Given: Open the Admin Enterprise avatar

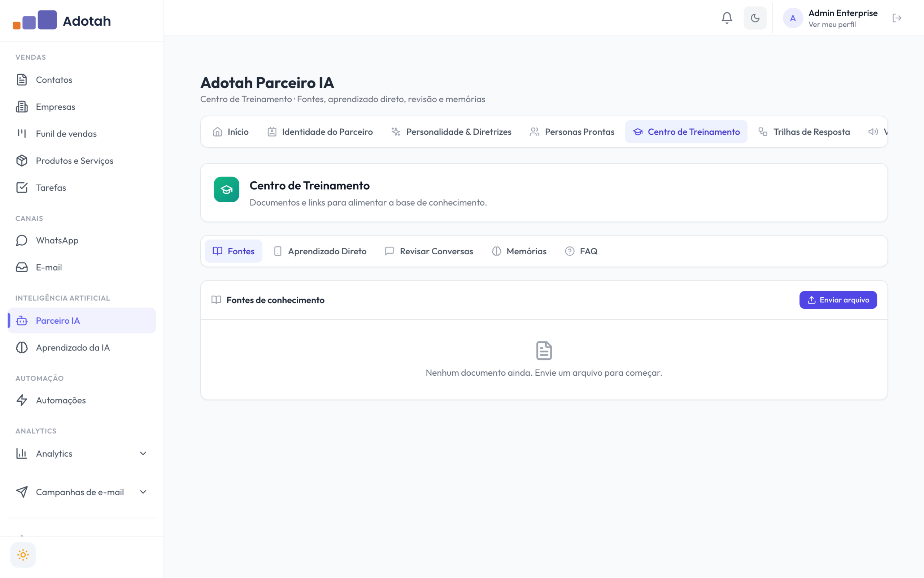Looking at the screenshot, I should pos(793,18).
